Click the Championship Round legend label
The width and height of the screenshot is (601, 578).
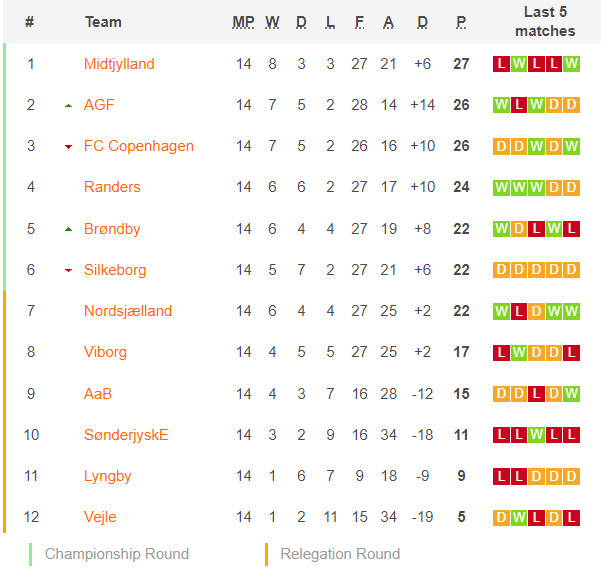[117, 554]
